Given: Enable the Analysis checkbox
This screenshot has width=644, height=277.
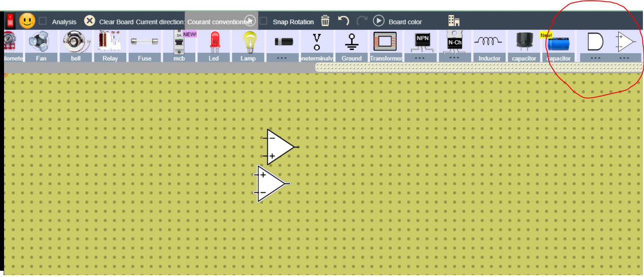Looking at the screenshot, I should click(43, 21).
